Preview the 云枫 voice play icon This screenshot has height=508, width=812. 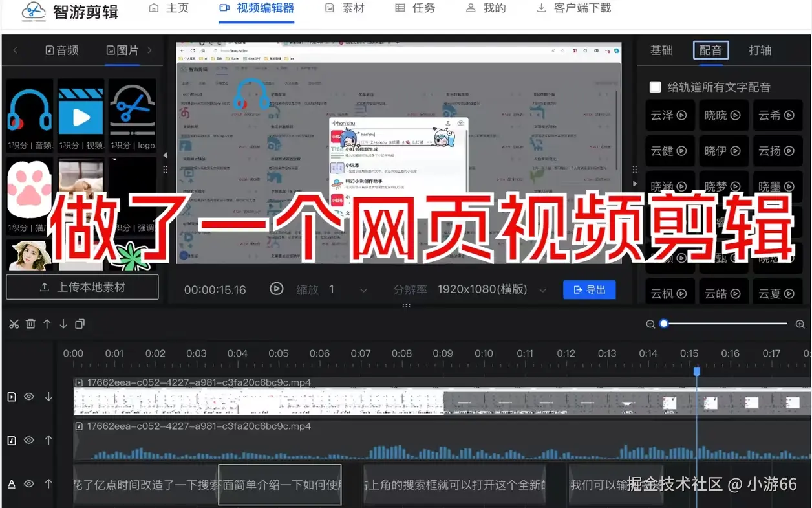pyautogui.click(x=681, y=294)
